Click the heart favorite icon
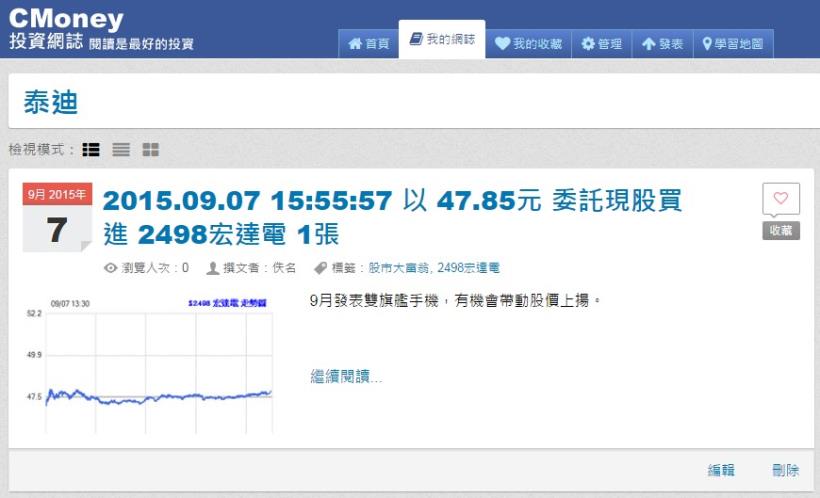 tap(781, 199)
